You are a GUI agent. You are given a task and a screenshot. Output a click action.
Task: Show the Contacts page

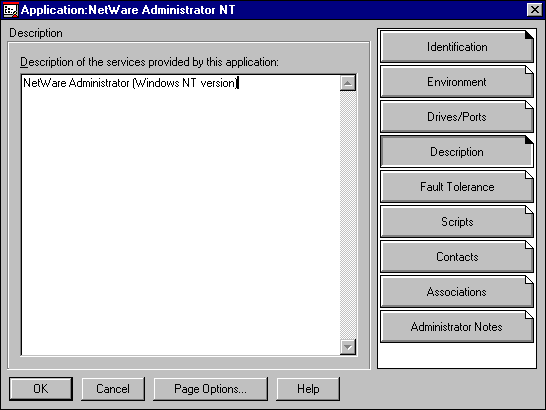pos(457,257)
